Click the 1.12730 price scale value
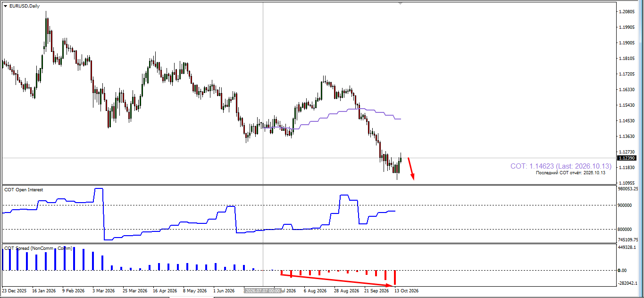The image size is (644, 298). [x=627, y=152]
